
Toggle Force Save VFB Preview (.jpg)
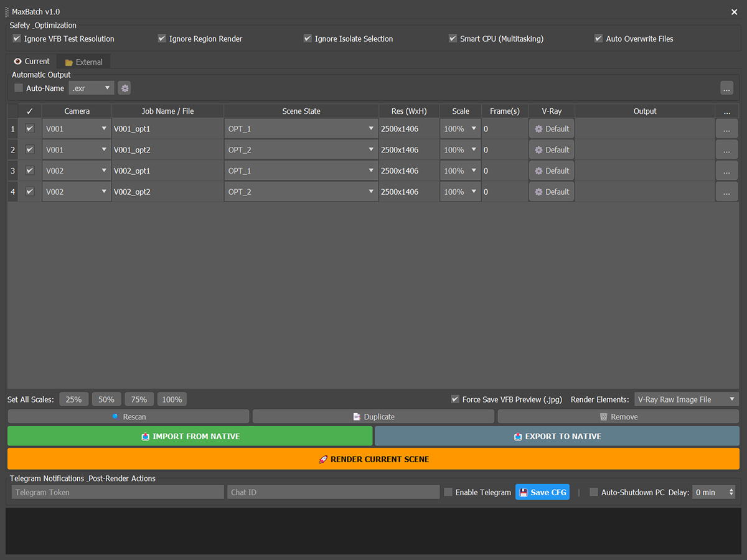tap(455, 399)
